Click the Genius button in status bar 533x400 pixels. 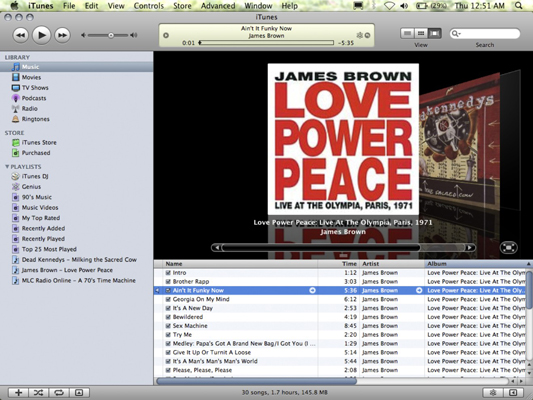coord(493,393)
